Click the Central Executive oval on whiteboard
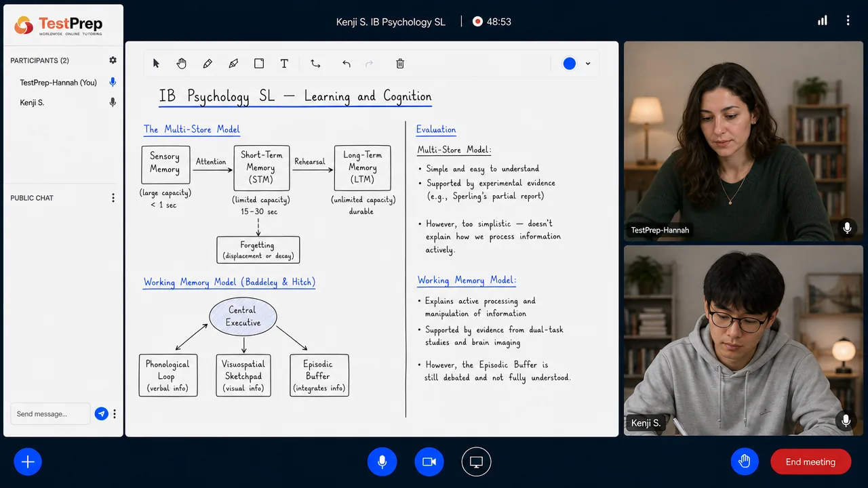Image resolution: width=868 pixels, height=488 pixels. (x=243, y=317)
